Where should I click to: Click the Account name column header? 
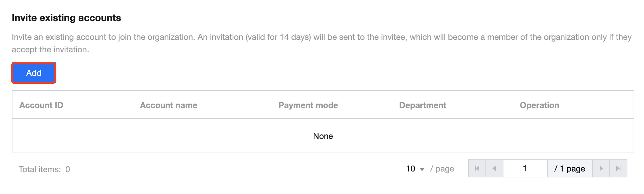[x=169, y=105]
